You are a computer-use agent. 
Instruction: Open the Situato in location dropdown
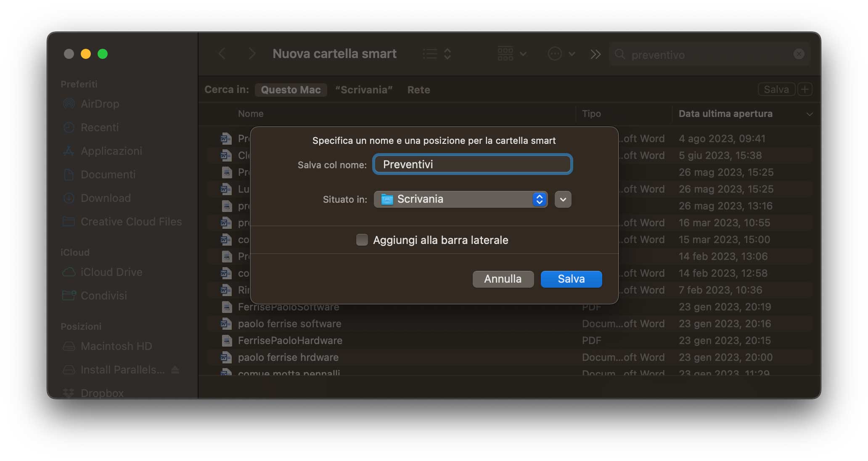tap(460, 199)
